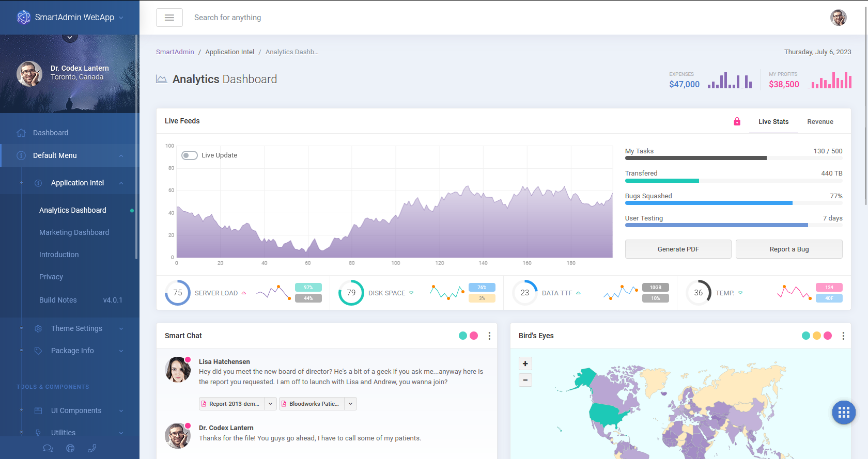
Task: Click the UI Components window icon
Action: click(x=38, y=410)
